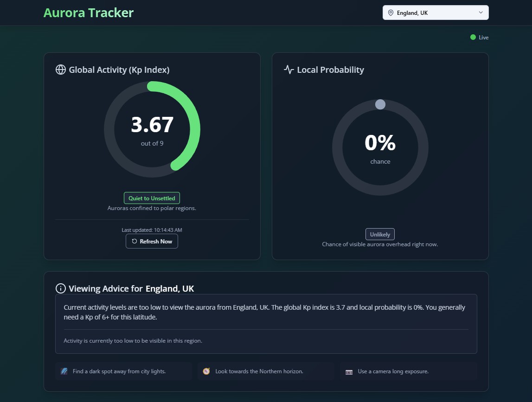Click the camera icon in the long exposure tip
The width and height of the screenshot is (532, 402).
pyautogui.click(x=349, y=371)
